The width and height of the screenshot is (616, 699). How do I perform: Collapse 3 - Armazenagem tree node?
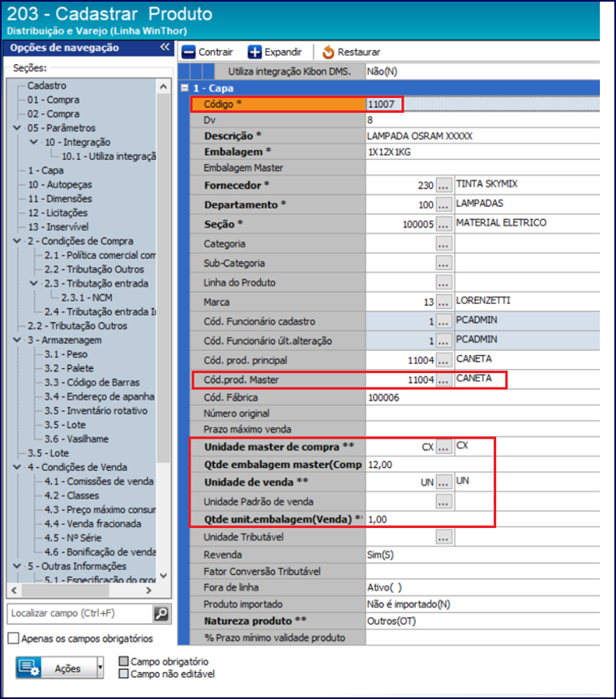[17, 340]
